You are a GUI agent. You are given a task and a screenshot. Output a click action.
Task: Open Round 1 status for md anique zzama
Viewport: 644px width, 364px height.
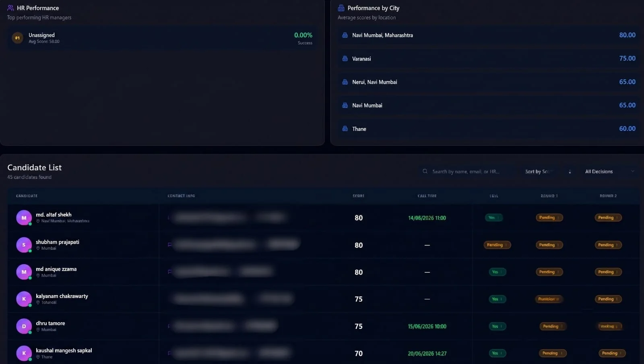(549, 272)
